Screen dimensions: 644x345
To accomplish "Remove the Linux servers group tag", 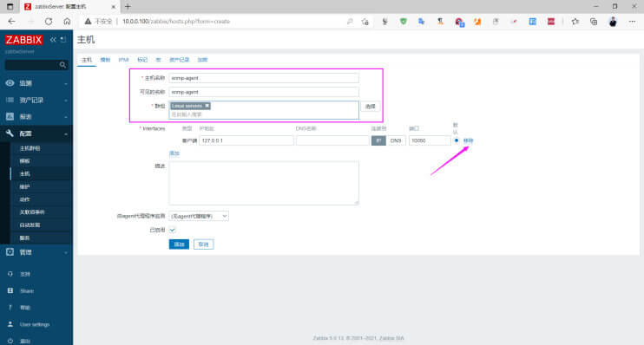I will (x=207, y=106).
